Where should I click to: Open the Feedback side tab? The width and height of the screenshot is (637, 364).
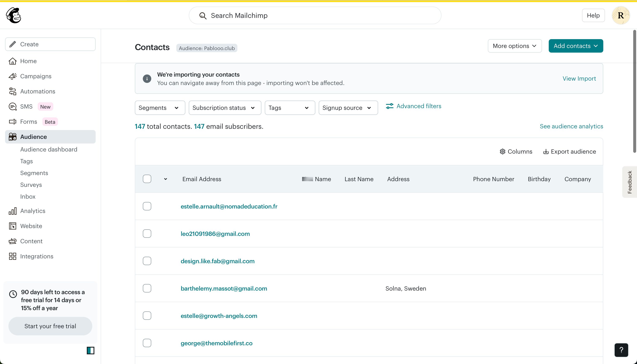(629, 182)
